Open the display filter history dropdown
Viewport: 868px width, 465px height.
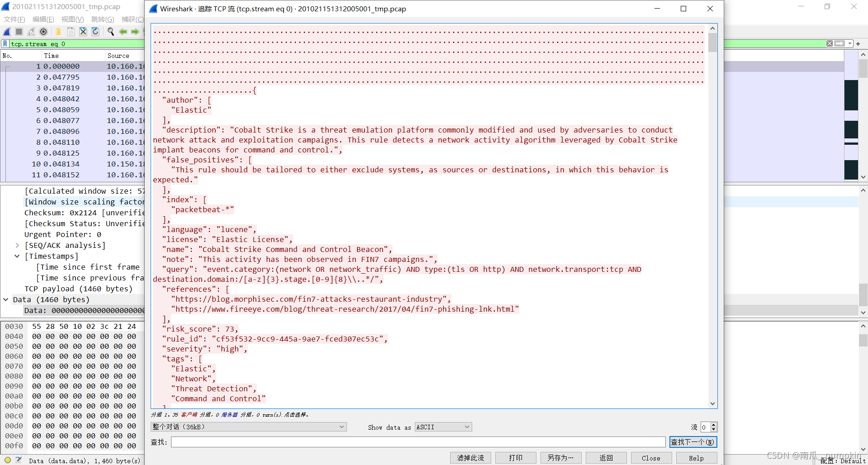tap(850, 43)
